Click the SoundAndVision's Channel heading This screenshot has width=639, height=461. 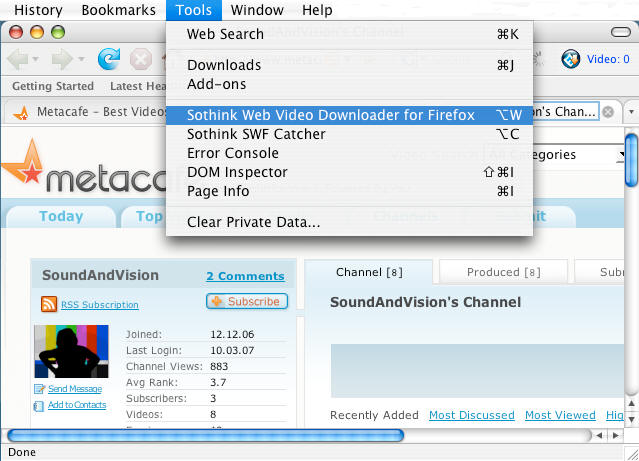(x=425, y=302)
